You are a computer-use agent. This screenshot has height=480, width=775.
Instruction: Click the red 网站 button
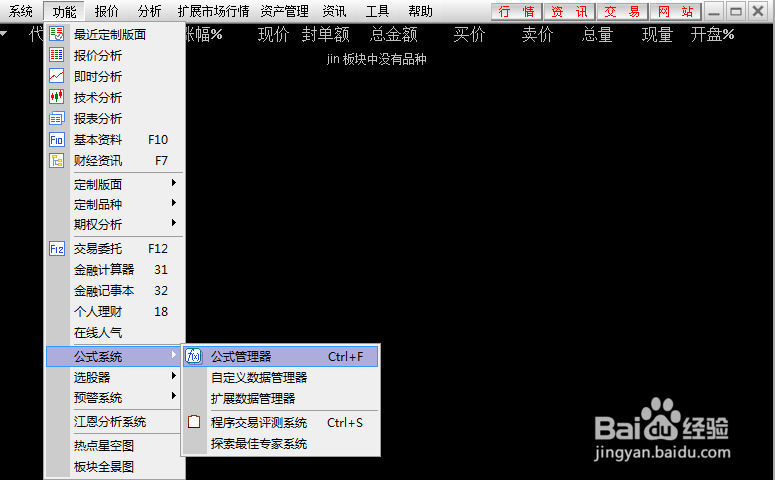point(675,11)
